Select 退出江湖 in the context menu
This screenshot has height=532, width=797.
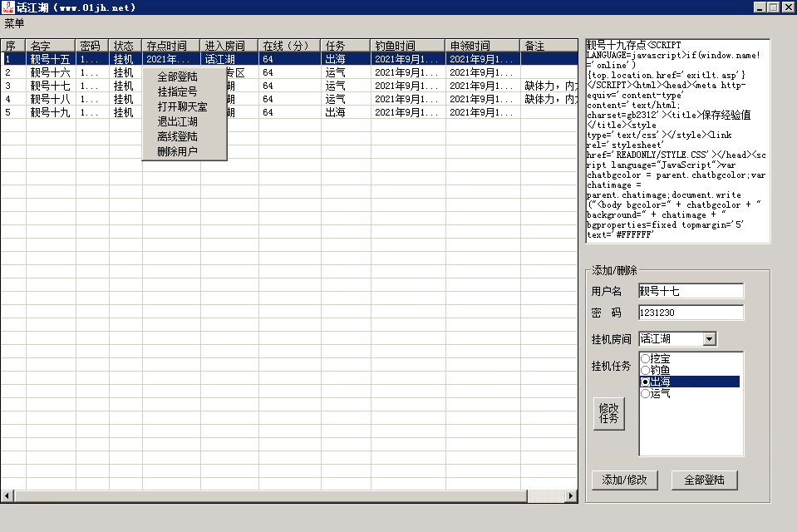177,121
